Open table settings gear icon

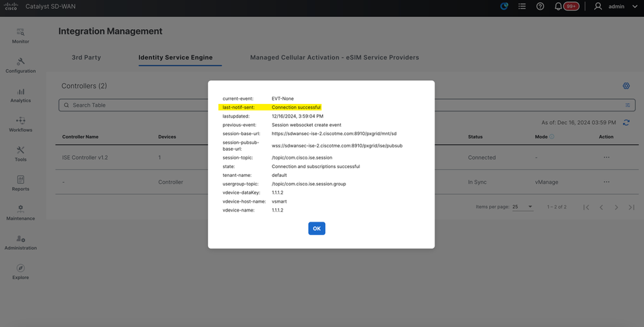click(626, 86)
